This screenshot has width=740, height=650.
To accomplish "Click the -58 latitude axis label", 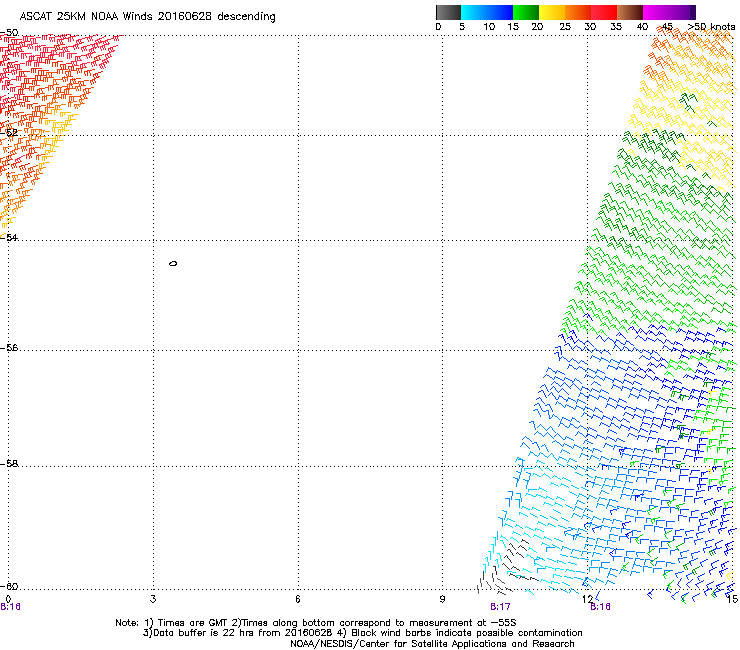I will (x=9, y=464).
